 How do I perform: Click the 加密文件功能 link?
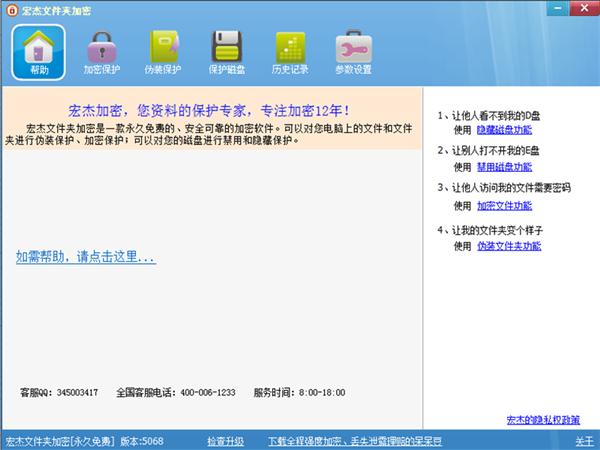[x=504, y=206]
